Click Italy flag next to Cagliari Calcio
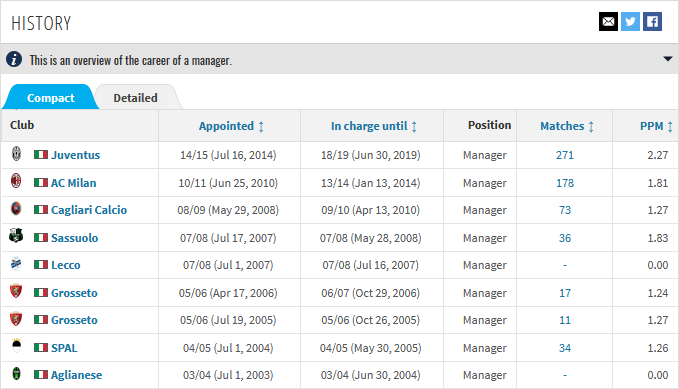 (41, 210)
